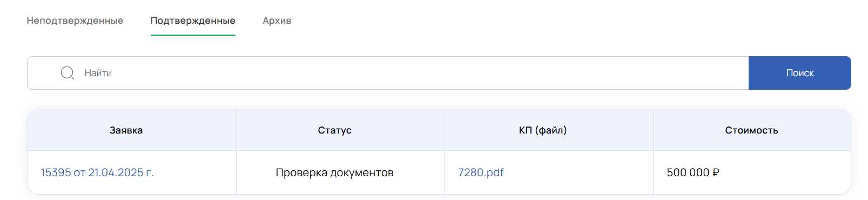
Task: Click the Статус column header
Action: click(335, 130)
